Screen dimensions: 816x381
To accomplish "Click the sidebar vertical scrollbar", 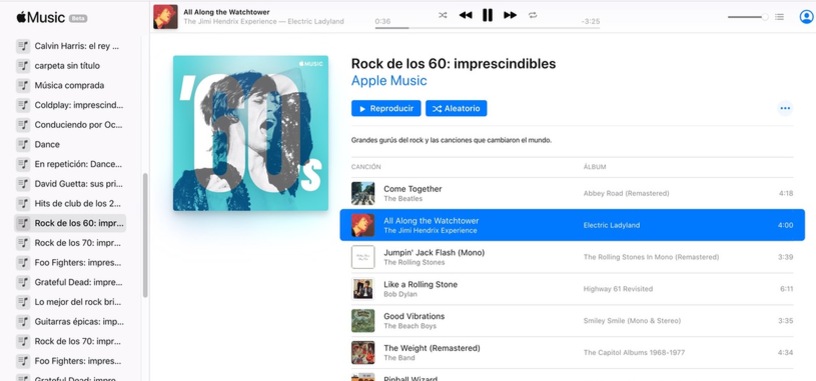I will click(x=145, y=235).
